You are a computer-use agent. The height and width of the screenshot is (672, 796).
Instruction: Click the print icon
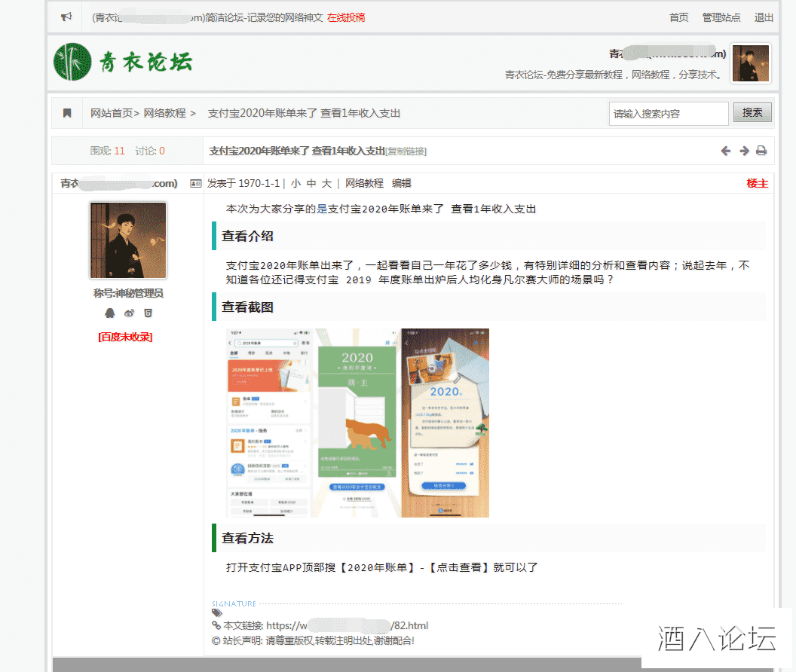point(761,151)
